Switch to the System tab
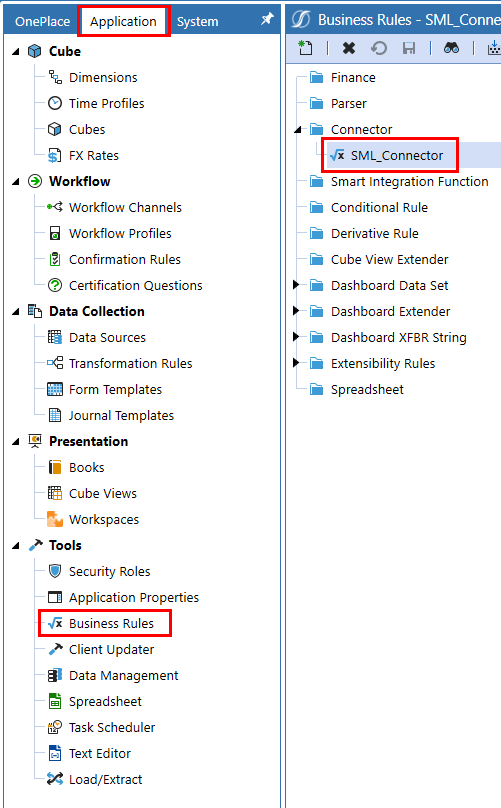The height and width of the screenshot is (808, 501). [197, 22]
